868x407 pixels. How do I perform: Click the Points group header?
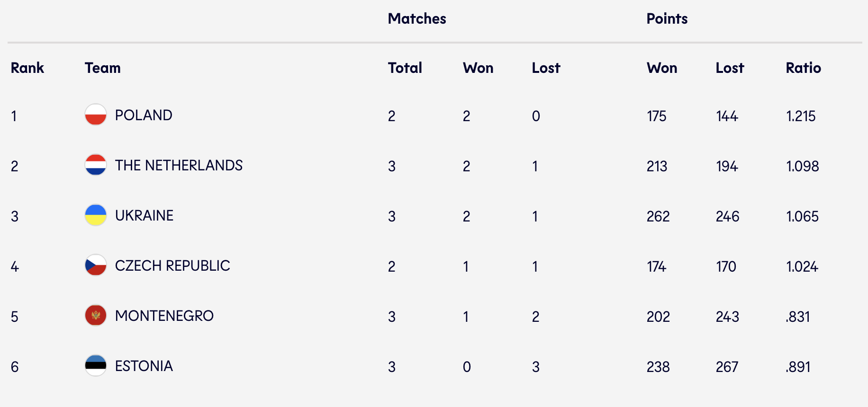667,19
